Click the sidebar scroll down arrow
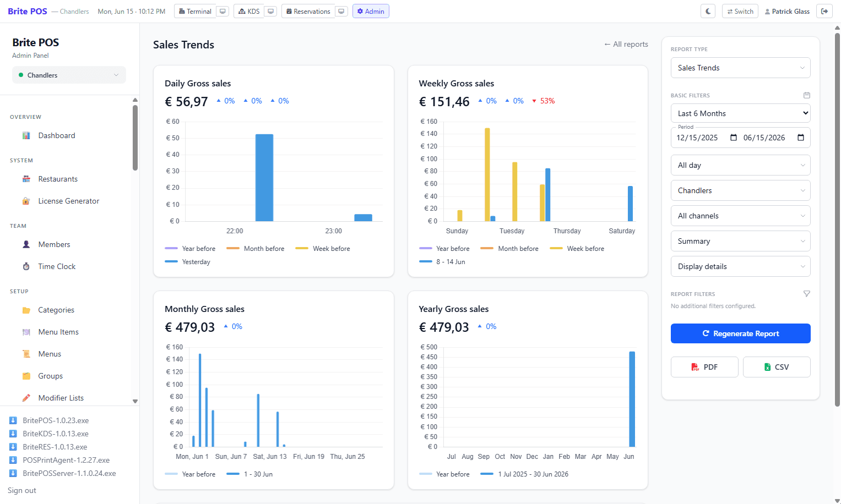This screenshot has width=841, height=504. (x=135, y=402)
